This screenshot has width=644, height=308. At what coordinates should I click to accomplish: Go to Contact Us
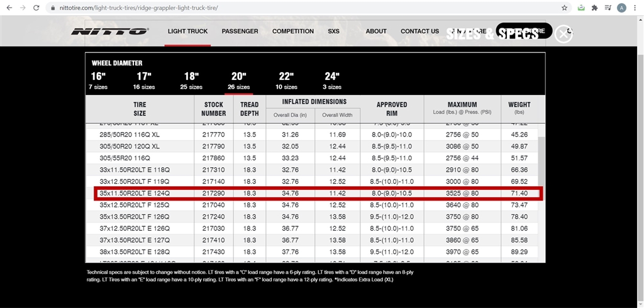(419, 31)
